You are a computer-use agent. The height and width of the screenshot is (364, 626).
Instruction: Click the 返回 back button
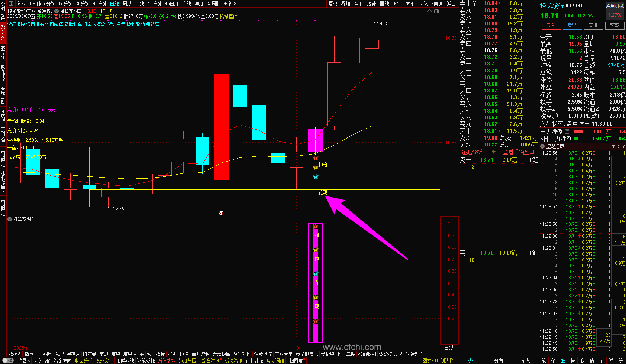(x=451, y=4)
